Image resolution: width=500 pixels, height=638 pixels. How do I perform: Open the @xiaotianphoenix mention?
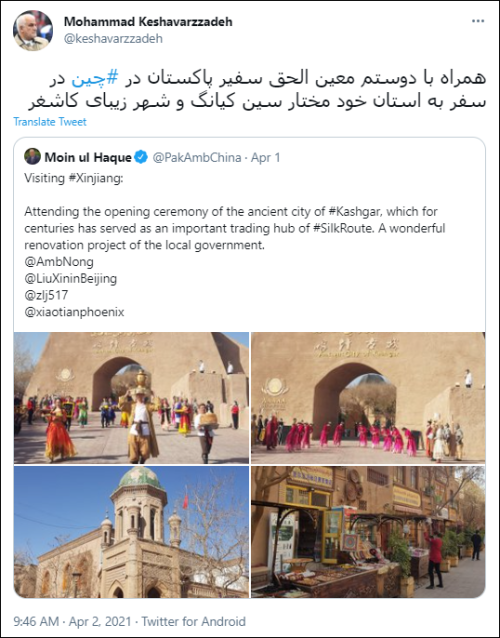point(74,312)
